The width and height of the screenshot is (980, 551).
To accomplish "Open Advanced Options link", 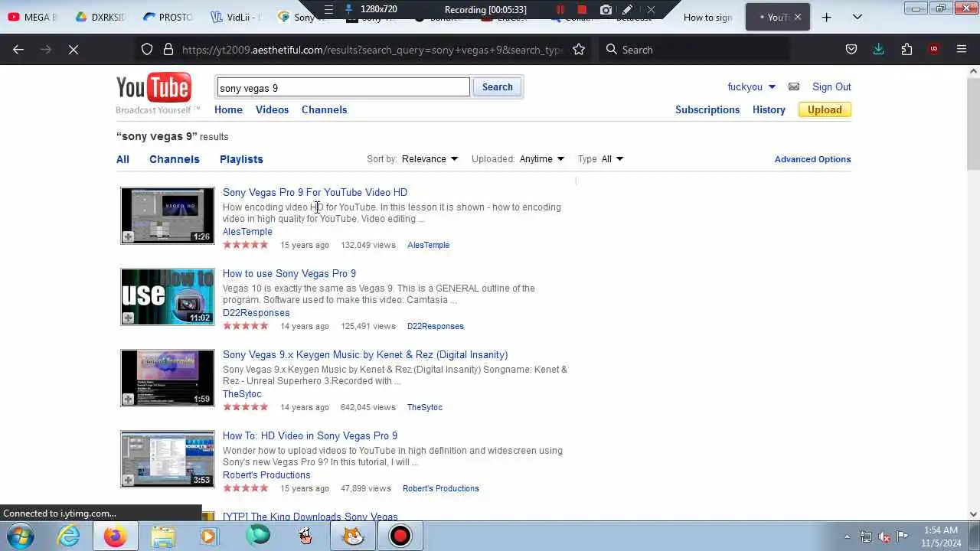I will 812,159.
